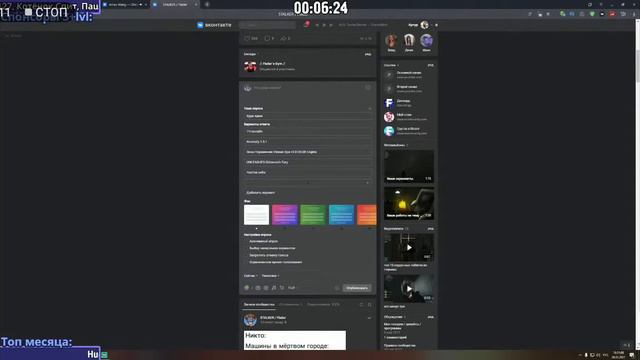Click the share arrow icon above

[283, 38]
